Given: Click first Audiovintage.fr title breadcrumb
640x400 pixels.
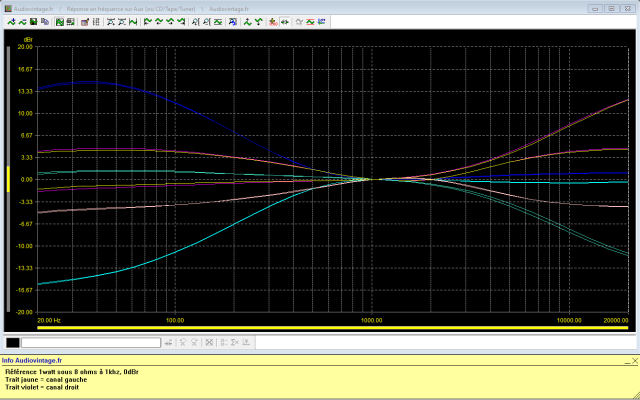Looking at the screenshot, I should point(33,9).
